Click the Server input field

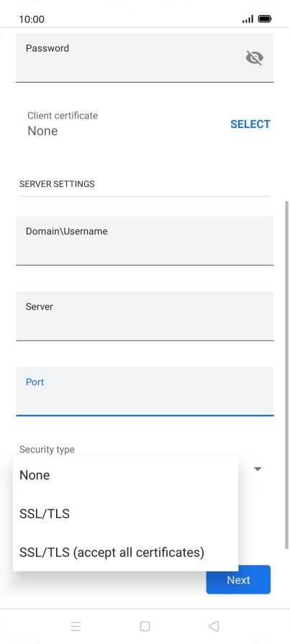(x=145, y=316)
